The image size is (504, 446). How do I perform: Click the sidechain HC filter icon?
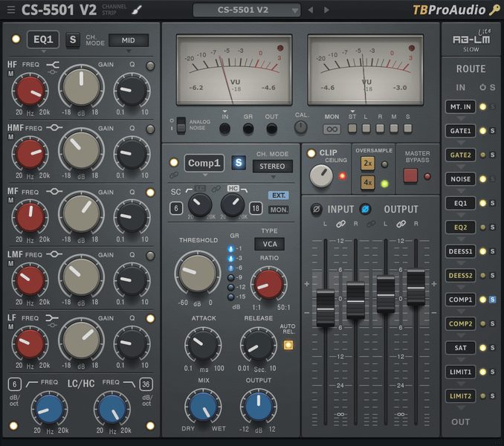(233, 189)
